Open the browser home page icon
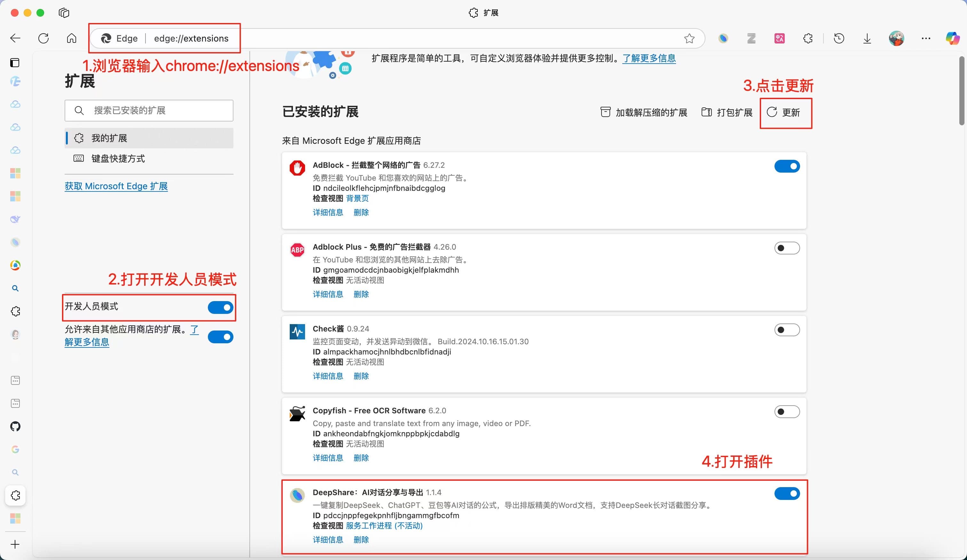The width and height of the screenshot is (967, 560). click(71, 38)
